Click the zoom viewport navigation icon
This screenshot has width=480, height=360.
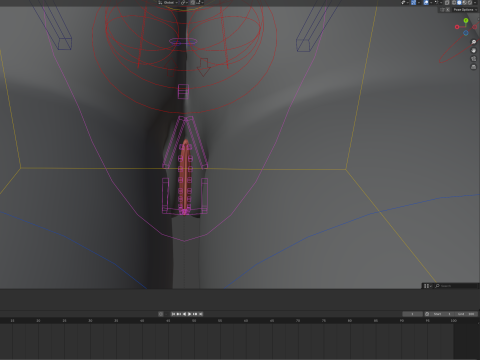click(473, 42)
